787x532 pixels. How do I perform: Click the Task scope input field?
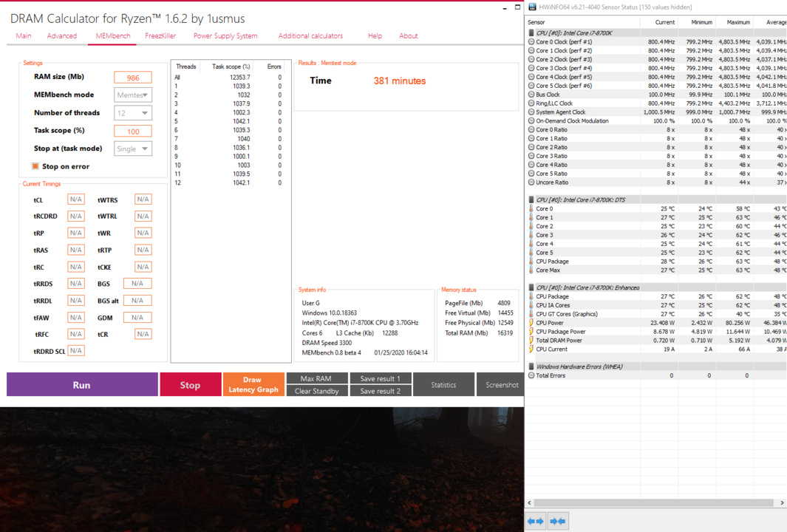pyautogui.click(x=133, y=132)
